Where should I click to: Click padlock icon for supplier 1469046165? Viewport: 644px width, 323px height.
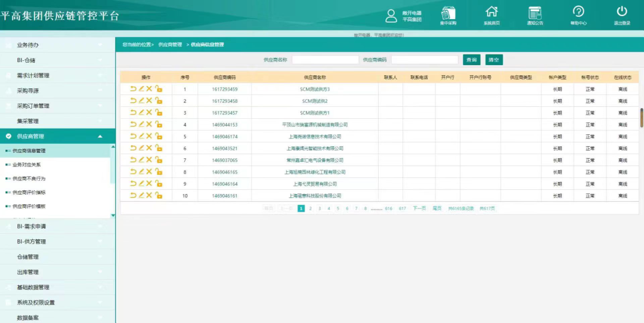[159, 171]
